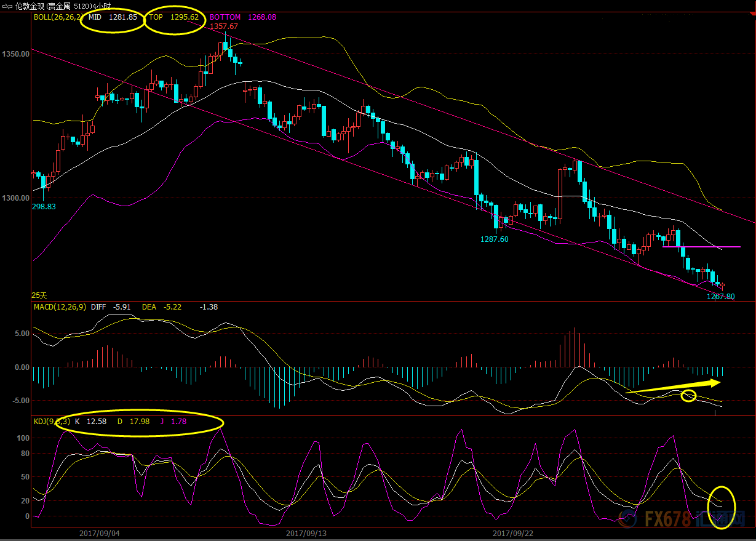Select the 2017/09/04 date marker
756x541 pixels.
[99, 532]
